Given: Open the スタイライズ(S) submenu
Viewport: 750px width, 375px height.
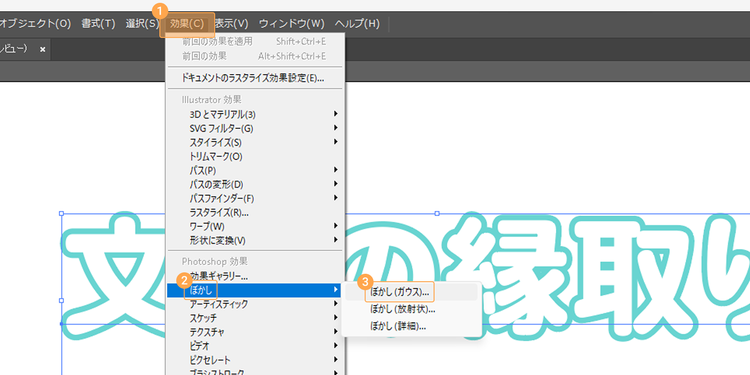Looking at the screenshot, I should 254,142.
